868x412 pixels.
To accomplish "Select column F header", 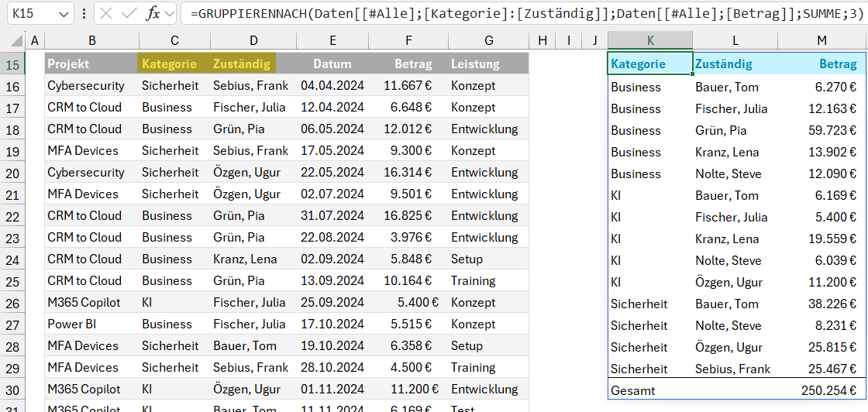I will [408, 39].
